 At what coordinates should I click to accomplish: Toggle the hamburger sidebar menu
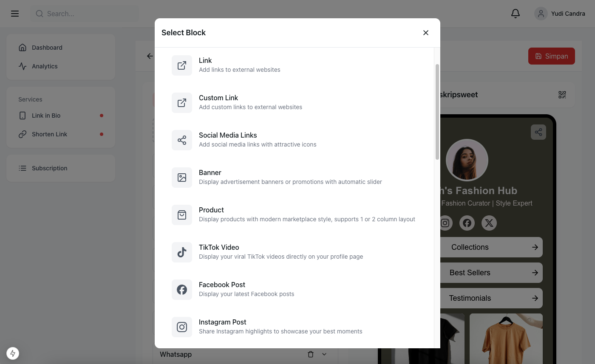(15, 14)
